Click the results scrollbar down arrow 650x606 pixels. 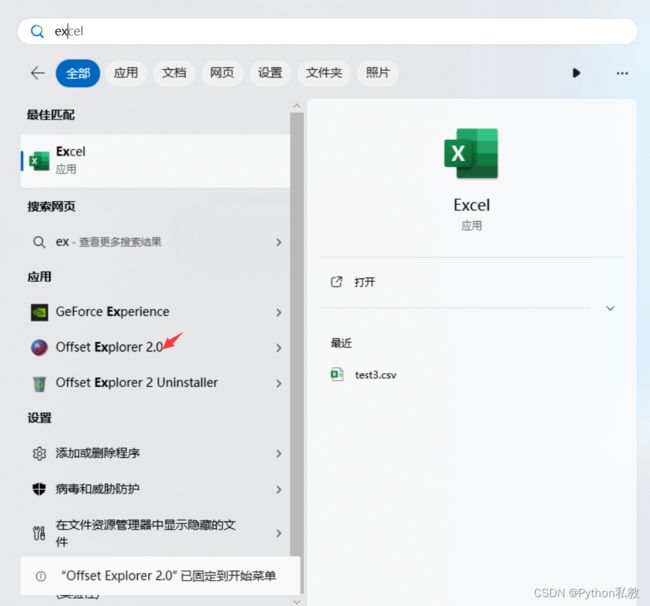(x=296, y=601)
